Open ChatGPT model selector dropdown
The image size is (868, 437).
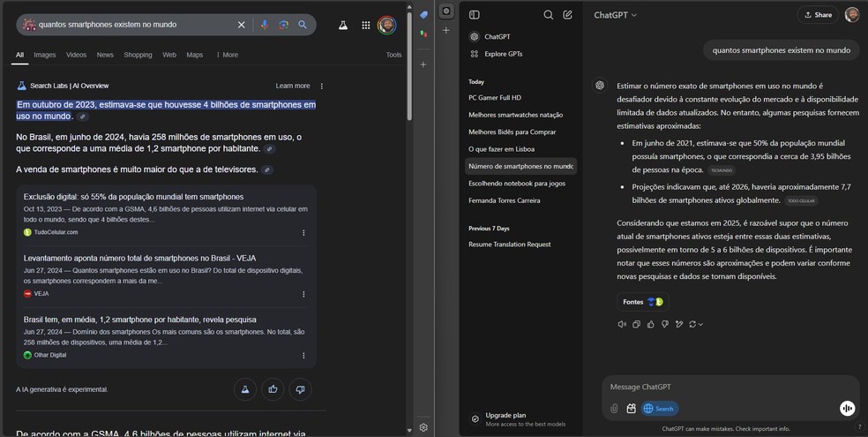pyautogui.click(x=615, y=15)
